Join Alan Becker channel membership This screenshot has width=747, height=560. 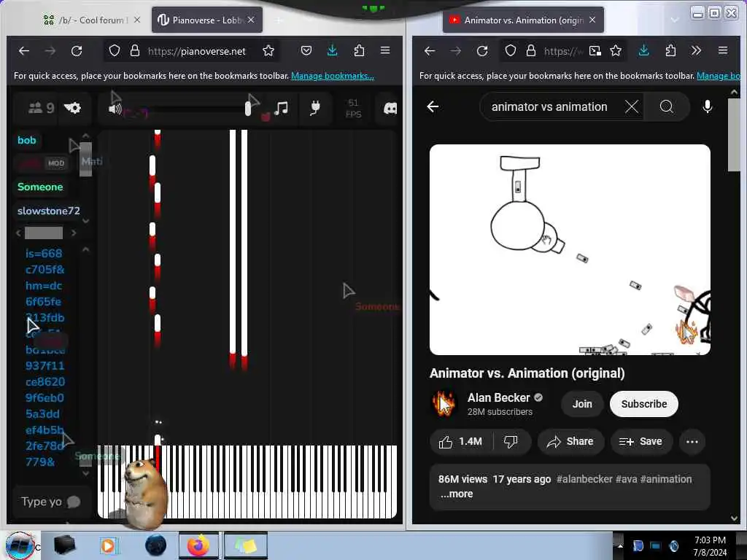click(x=582, y=404)
